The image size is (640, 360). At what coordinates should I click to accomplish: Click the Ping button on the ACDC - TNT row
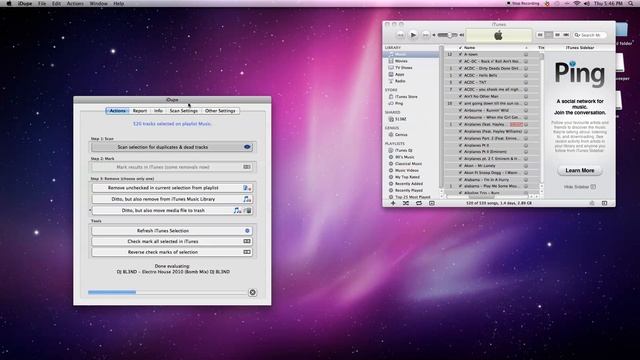point(526,82)
